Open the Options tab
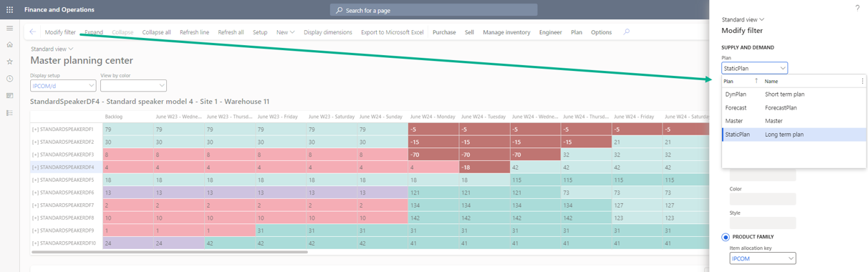 pos(602,32)
